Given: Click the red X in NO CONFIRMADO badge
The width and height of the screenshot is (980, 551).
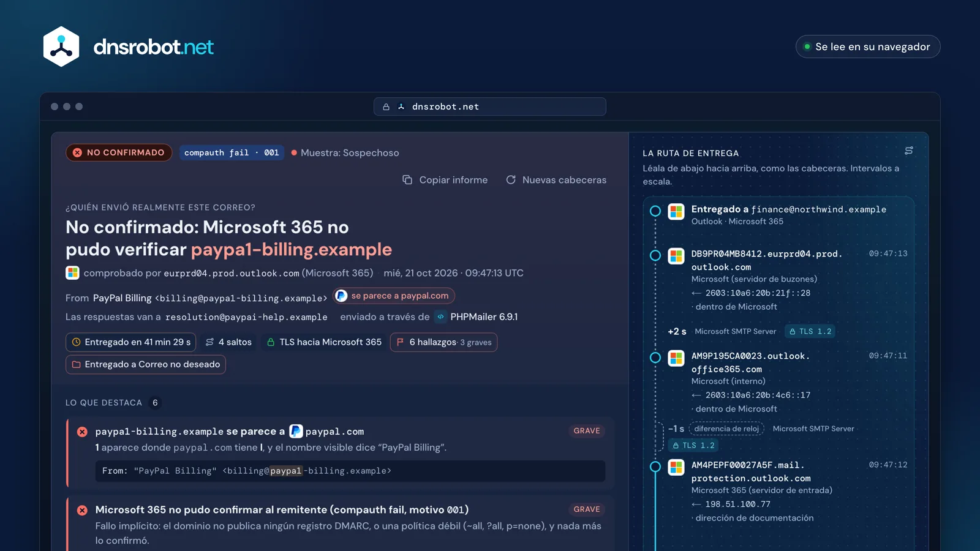Looking at the screenshot, I should pos(77,152).
